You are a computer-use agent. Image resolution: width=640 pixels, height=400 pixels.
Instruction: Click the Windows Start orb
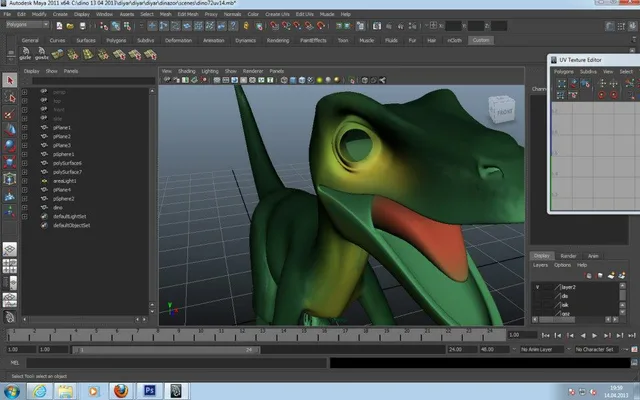click(12, 391)
